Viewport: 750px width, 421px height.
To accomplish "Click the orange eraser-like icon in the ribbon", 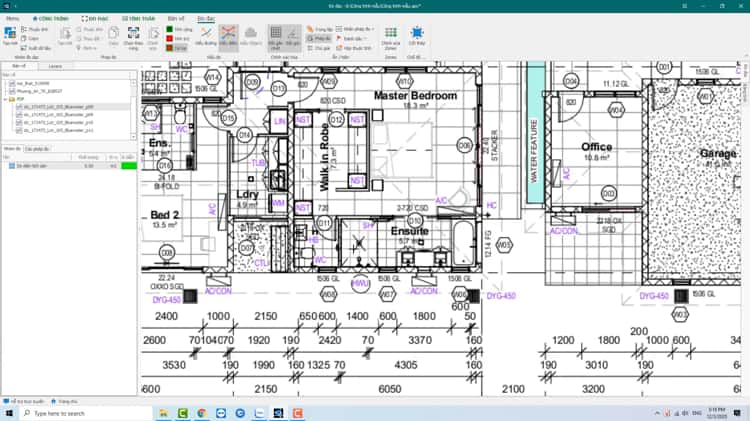I will [310, 29].
